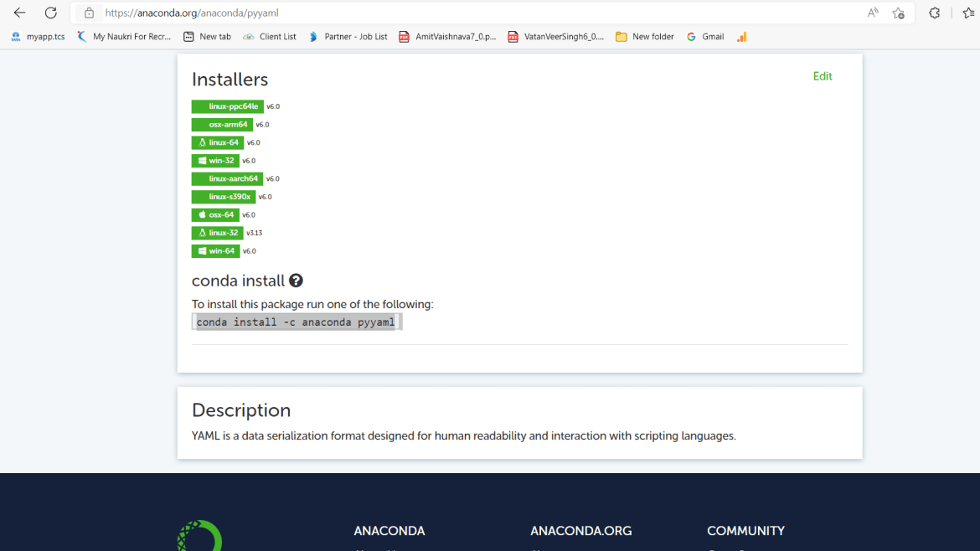Open My Naukri For Recr... bookmark

[124, 37]
